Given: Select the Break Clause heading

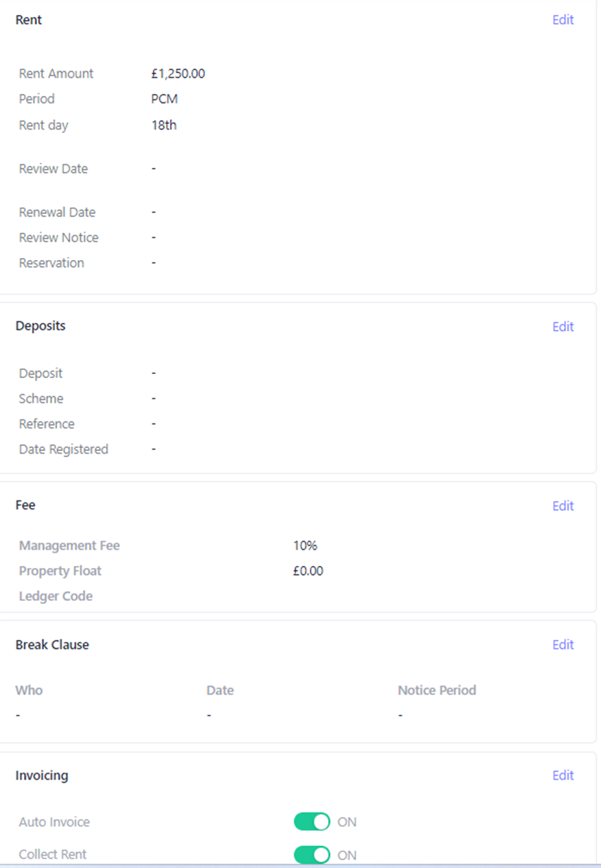Looking at the screenshot, I should tap(52, 645).
